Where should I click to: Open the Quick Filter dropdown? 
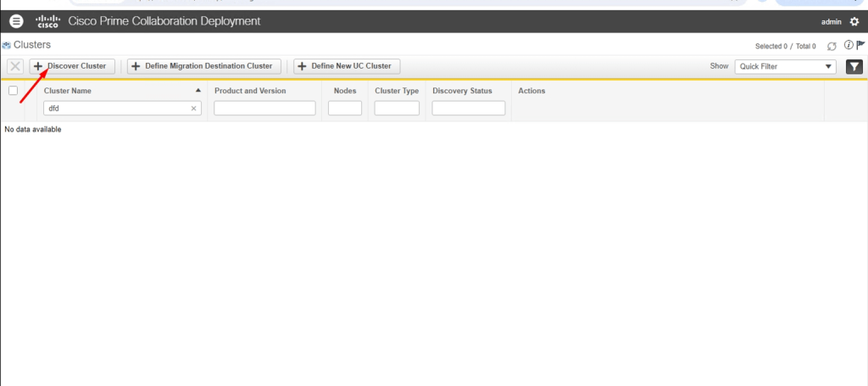pos(785,66)
